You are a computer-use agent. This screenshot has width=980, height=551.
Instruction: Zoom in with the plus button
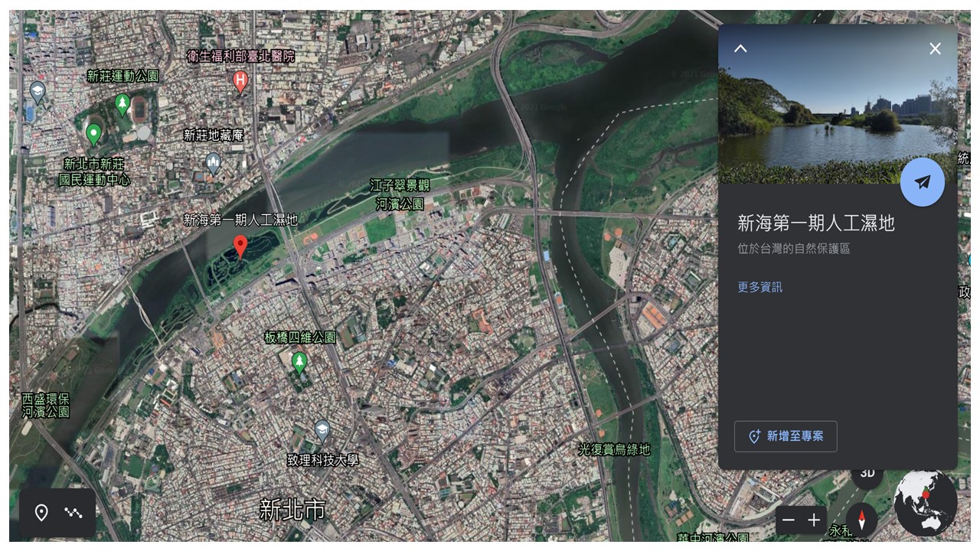click(814, 520)
